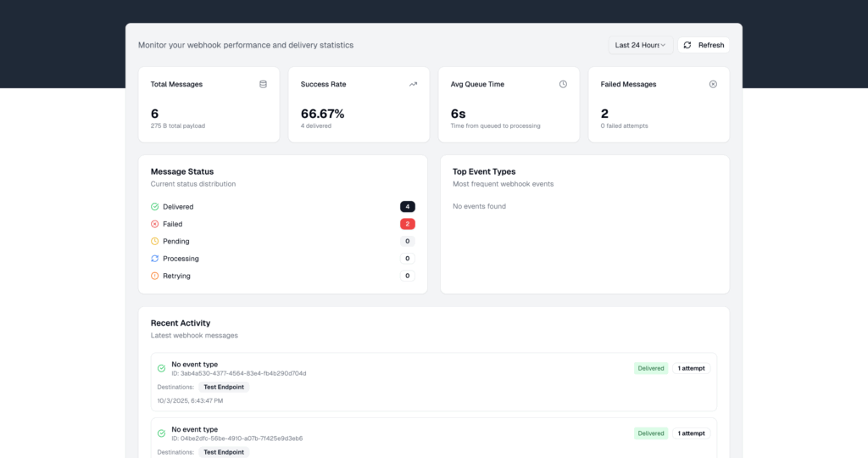Screen dimensions: 868x458
Task: Click the 1 attempt badge on second message
Action: (x=691, y=433)
